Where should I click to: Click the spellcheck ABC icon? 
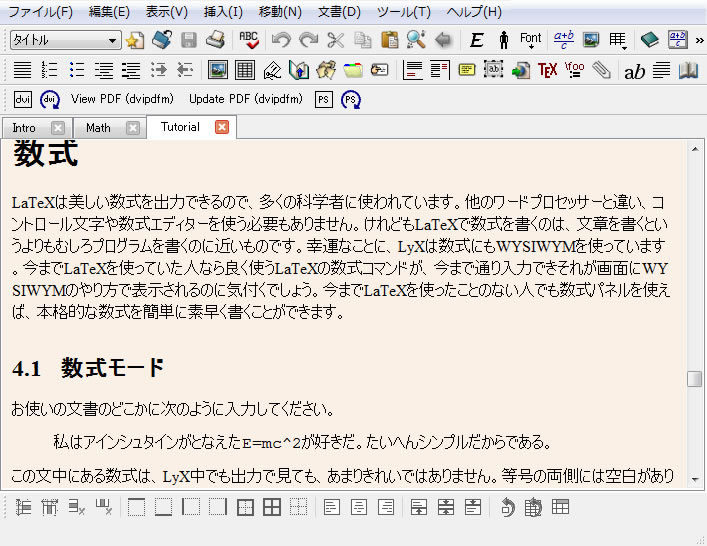tap(247, 40)
